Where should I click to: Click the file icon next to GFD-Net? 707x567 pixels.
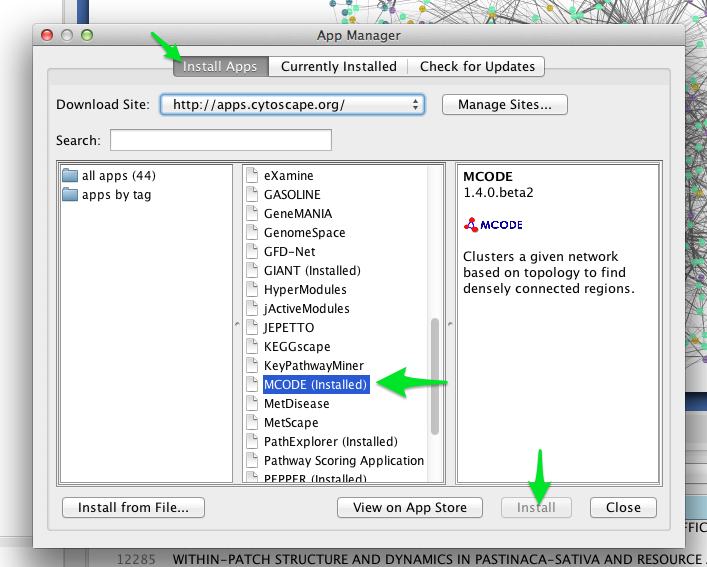[252, 251]
